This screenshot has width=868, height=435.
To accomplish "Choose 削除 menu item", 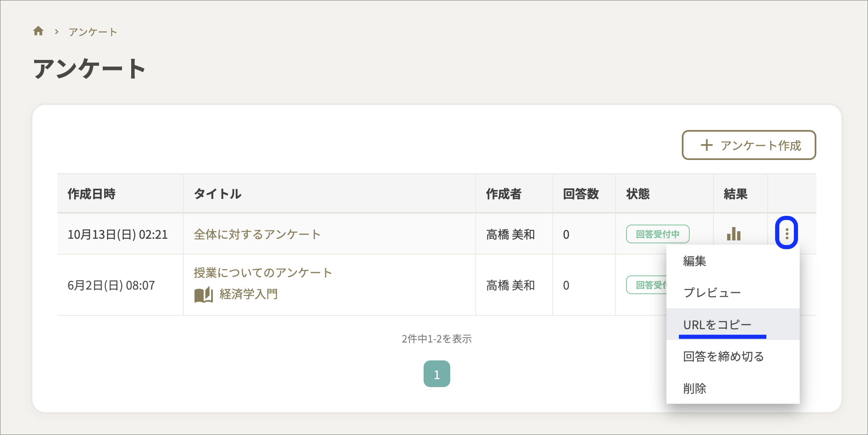I will click(733, 388).
